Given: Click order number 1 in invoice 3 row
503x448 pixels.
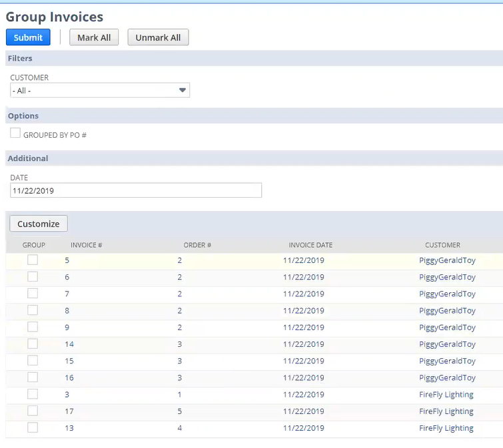Looking at the screenshot, I should (x=180, y=395).
